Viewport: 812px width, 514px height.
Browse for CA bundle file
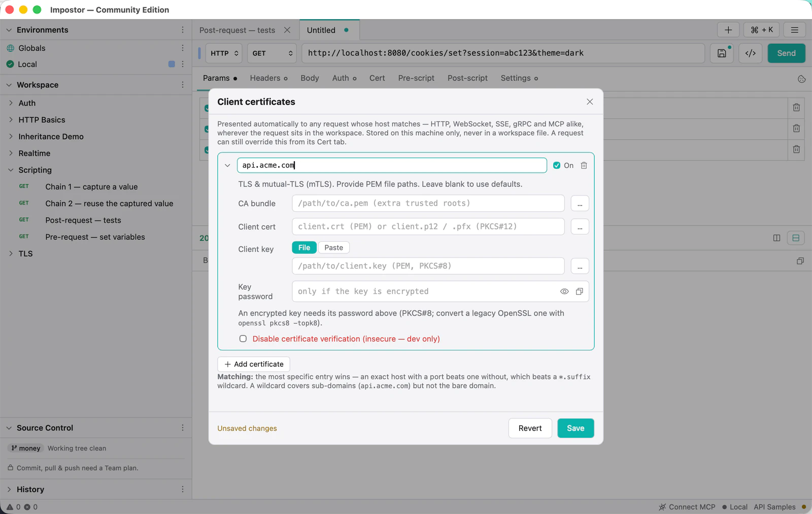(x=580, y=204)
